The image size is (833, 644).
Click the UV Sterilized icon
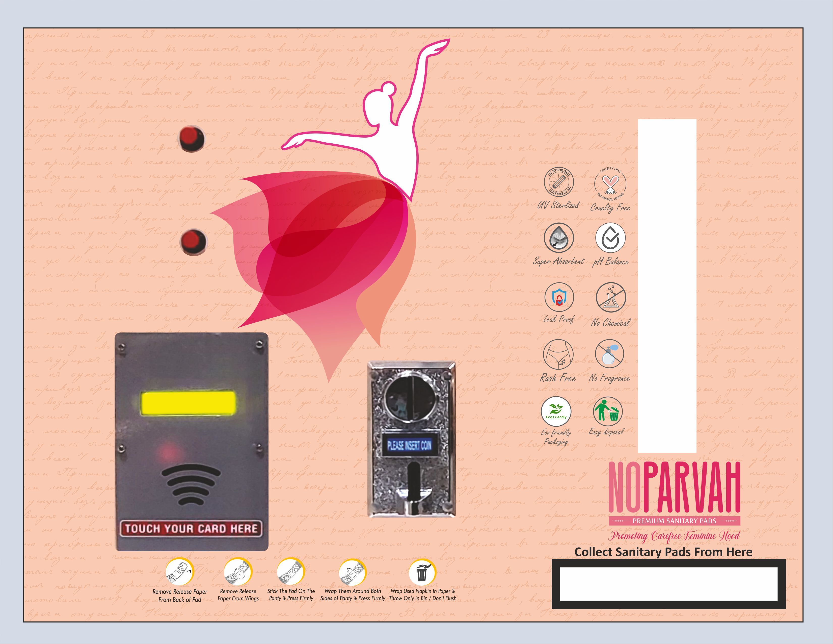(x=559, y=182)
